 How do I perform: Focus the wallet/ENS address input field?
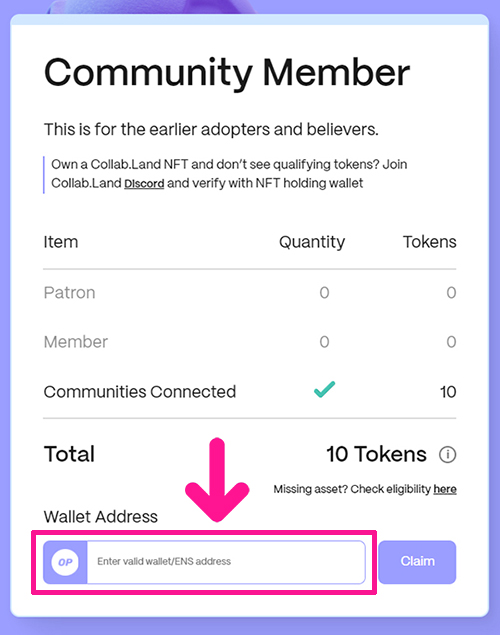pyautogui.click(x=226, y=562)
